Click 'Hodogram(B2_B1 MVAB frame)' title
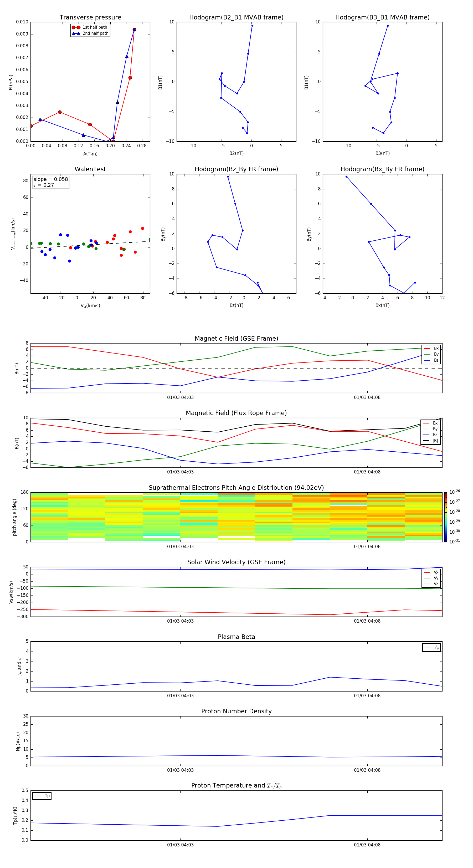This screenshot has width=473, height=868. pos(236,18)
